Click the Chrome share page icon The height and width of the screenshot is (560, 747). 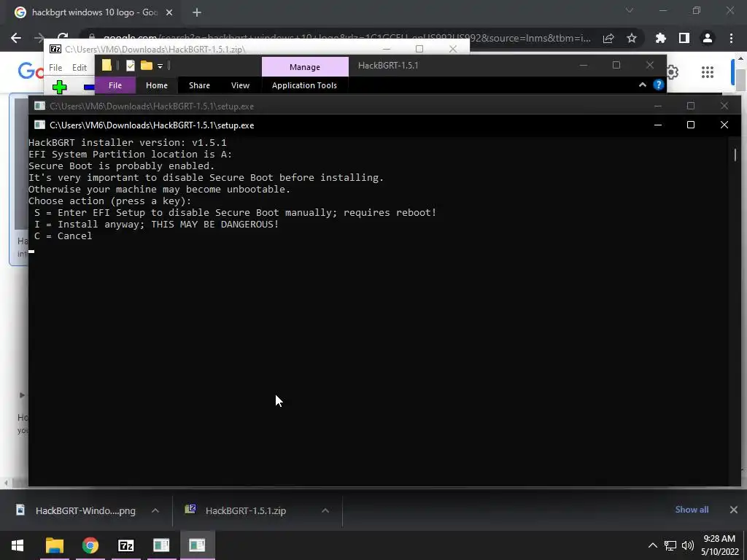[608, 38]
